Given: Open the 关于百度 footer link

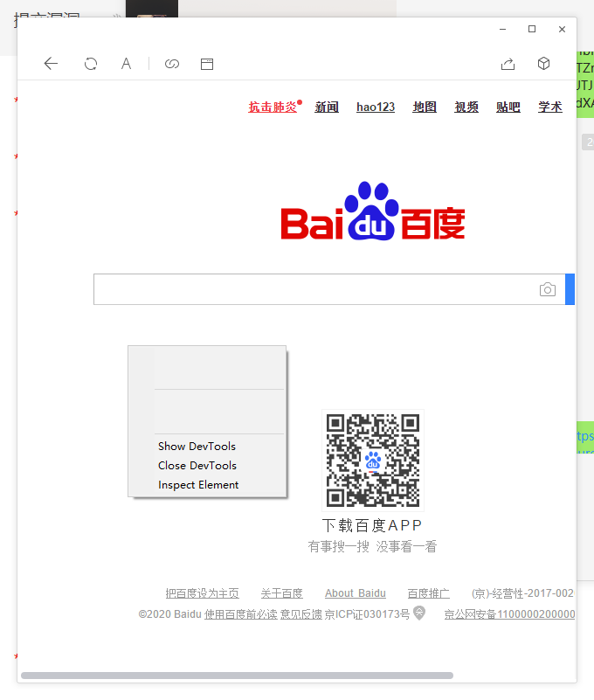Looking at the screenshot, I should tap(281, 593).
